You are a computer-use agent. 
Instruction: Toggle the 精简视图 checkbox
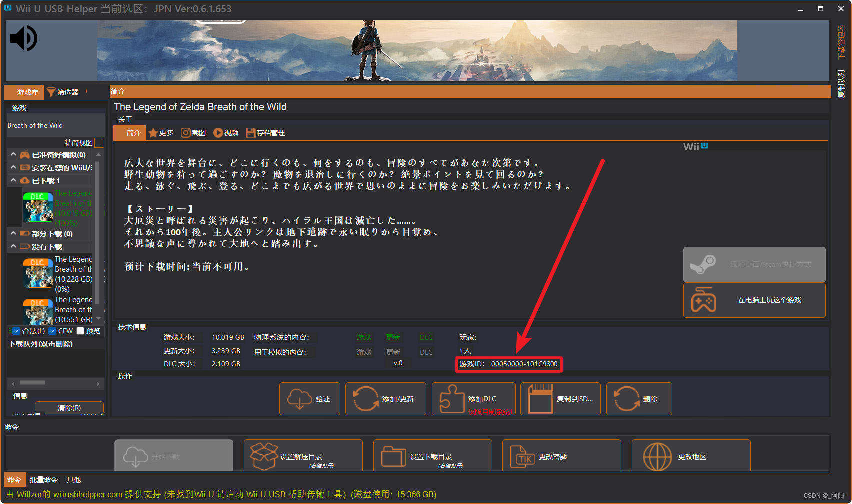(x=99, y=143)
